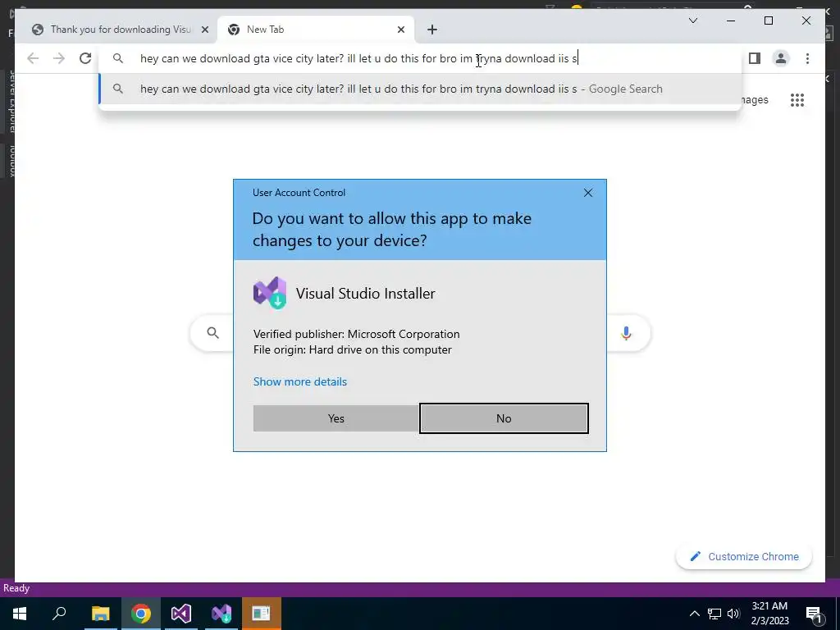Image resolution: width=840 pixels, height=630 pixels.
Task: Open a new Chrome tab with the plus button
Action: click(432, 30)
